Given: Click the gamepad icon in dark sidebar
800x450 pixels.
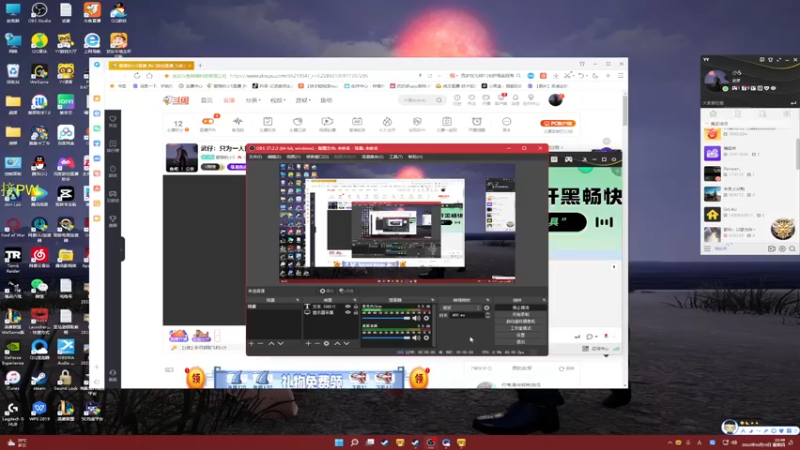Looking at the screenshot, I should (113, 196).
